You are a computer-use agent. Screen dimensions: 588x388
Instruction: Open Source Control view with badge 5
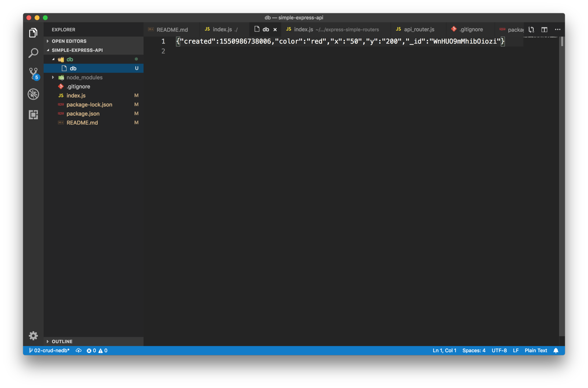[x=33, y=73]
